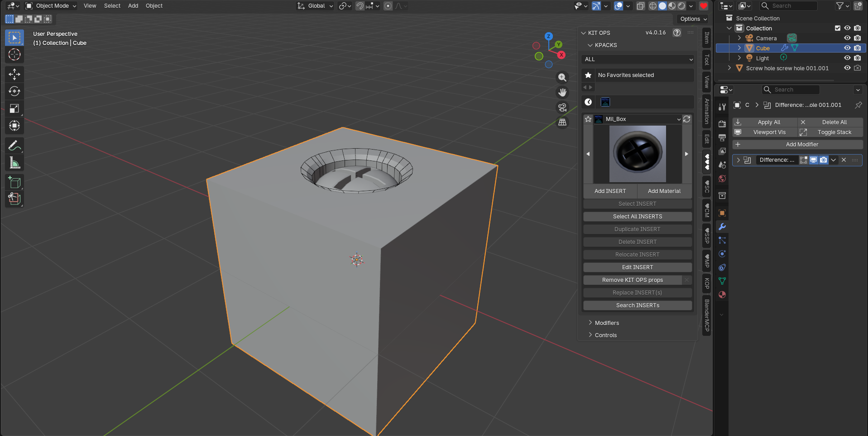Switch to wireframe viewport shading
The height and width of the screenshot is (436, 868).
pos(653,6)
